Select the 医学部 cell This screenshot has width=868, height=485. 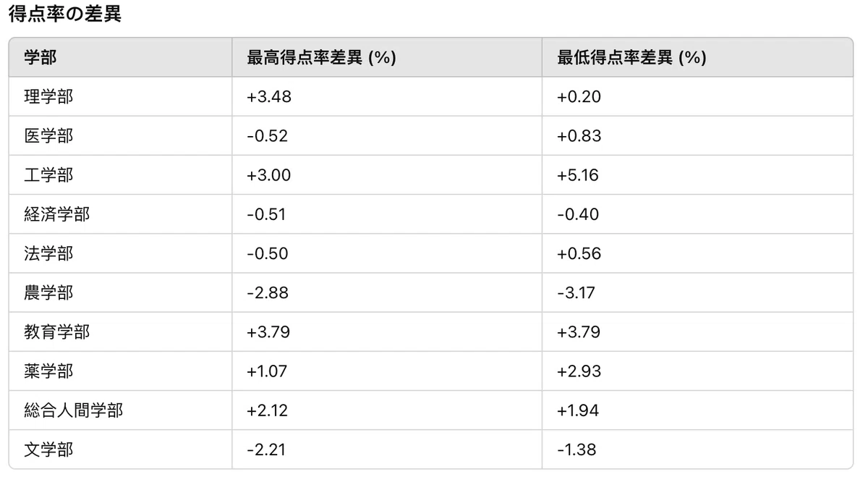(48, 136)
